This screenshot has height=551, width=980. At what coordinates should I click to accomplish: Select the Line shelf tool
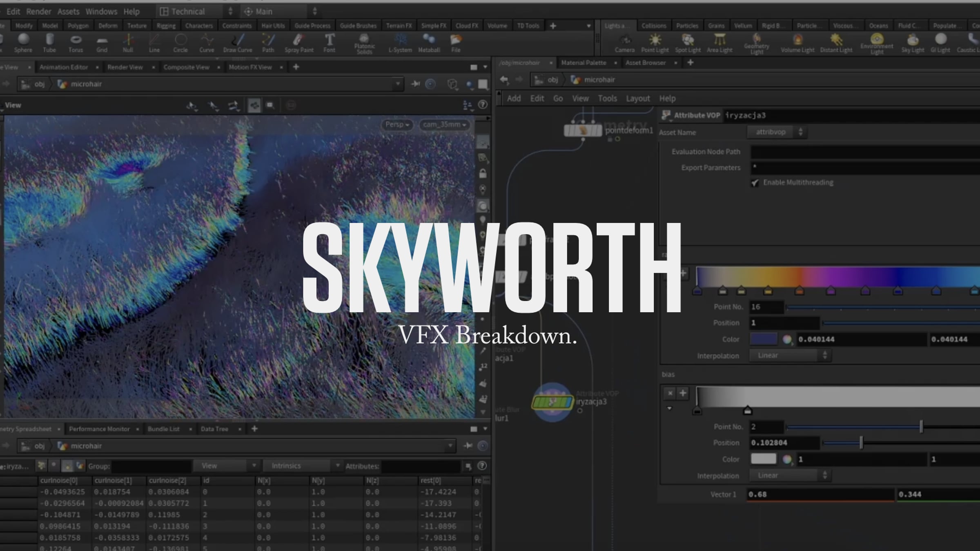[x=154, y=43]
